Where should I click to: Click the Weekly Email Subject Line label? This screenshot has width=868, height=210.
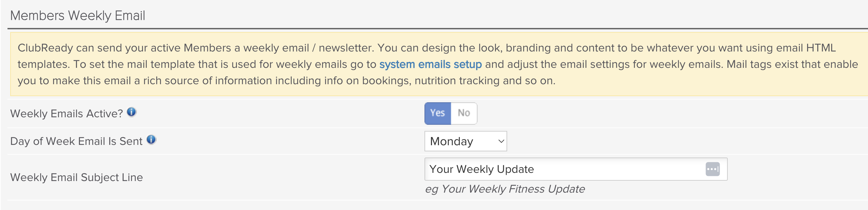[x=77, y=177]
